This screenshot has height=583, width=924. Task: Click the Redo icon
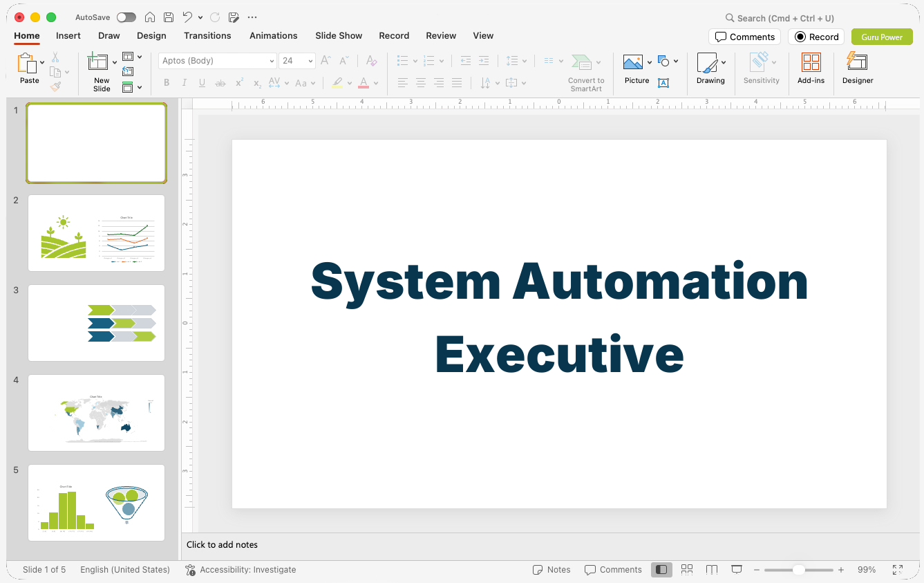(x=215, y=17)
